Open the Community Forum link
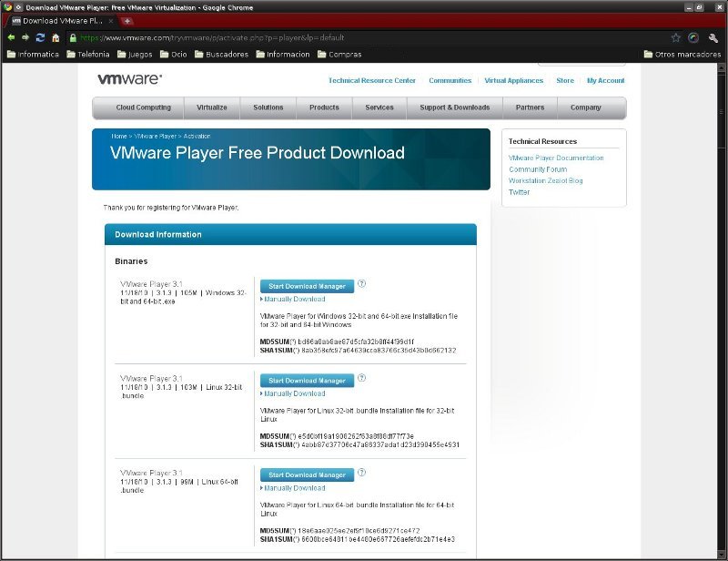This screenshot has width=728, height=561. click(538, 169)
